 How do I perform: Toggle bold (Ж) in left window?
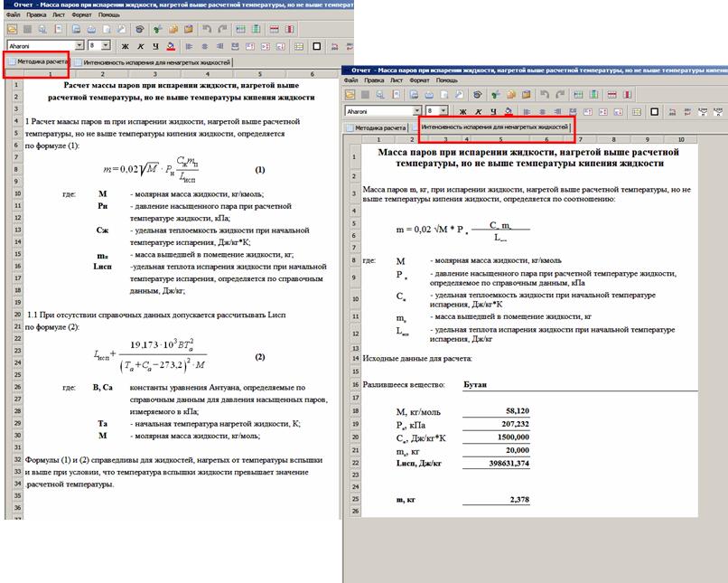[126, 44]
